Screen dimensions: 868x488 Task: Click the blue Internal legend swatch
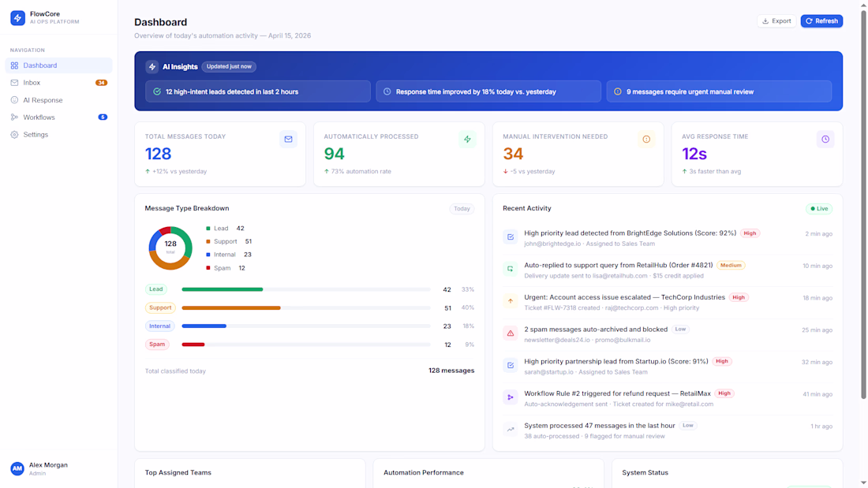tap(208, 255)
